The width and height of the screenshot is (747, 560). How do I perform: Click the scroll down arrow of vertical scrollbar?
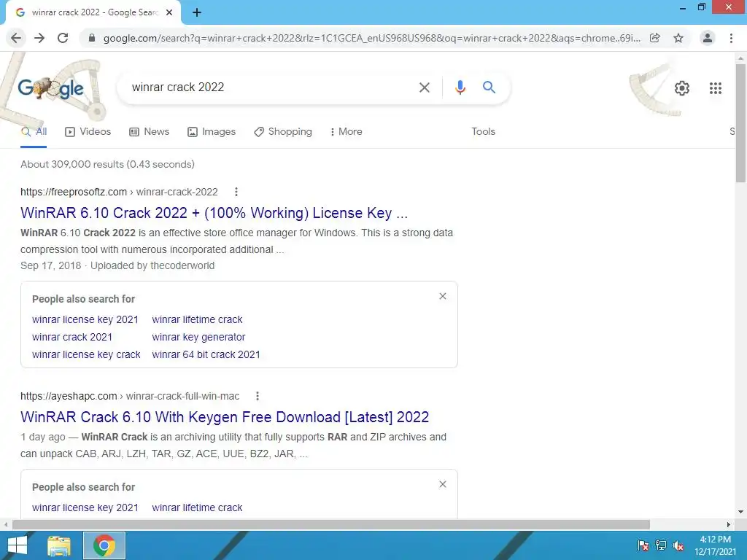740,513
